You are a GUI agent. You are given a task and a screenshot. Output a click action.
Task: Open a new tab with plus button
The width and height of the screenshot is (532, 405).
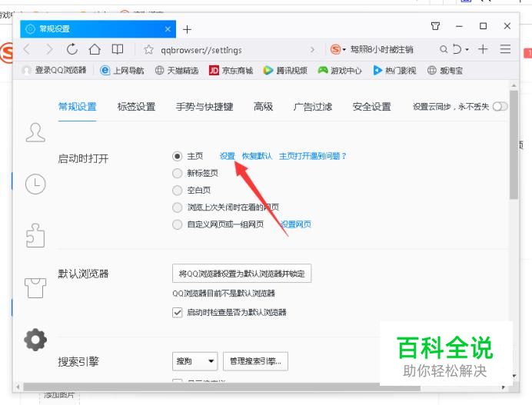coord(187,29)
